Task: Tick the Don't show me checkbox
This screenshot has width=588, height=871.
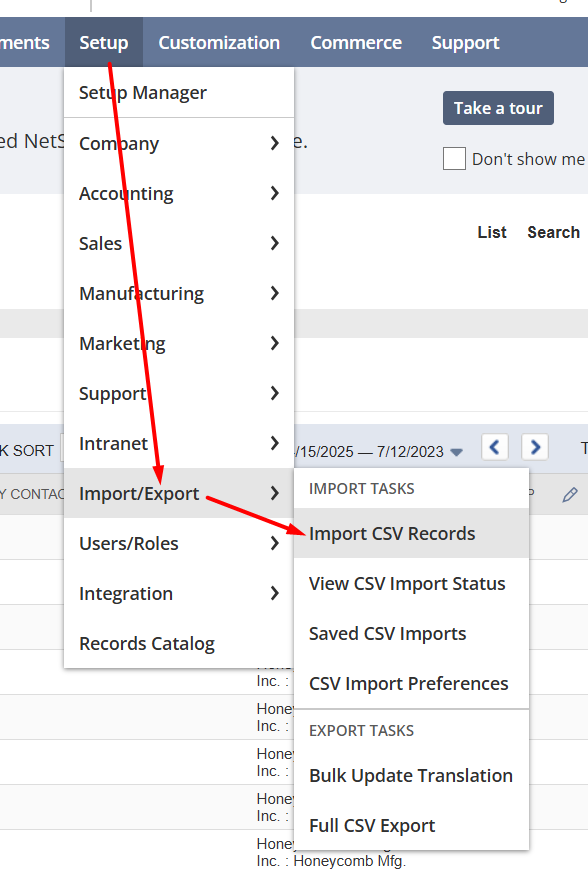Action: pyautogui.click(x=454, y=159)
